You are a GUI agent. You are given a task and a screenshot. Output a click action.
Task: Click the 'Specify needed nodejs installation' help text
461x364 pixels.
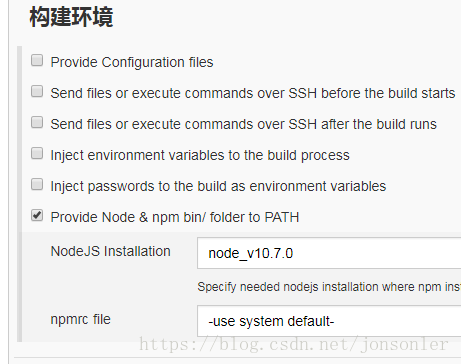[x=329, y=287]
